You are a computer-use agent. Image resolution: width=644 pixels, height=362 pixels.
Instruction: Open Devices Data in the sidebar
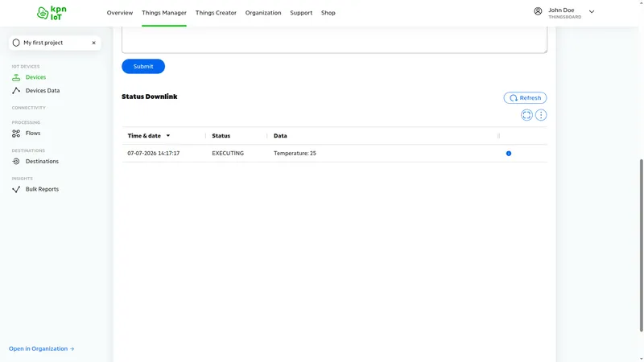pyautogui.click(x=43, y=91)
